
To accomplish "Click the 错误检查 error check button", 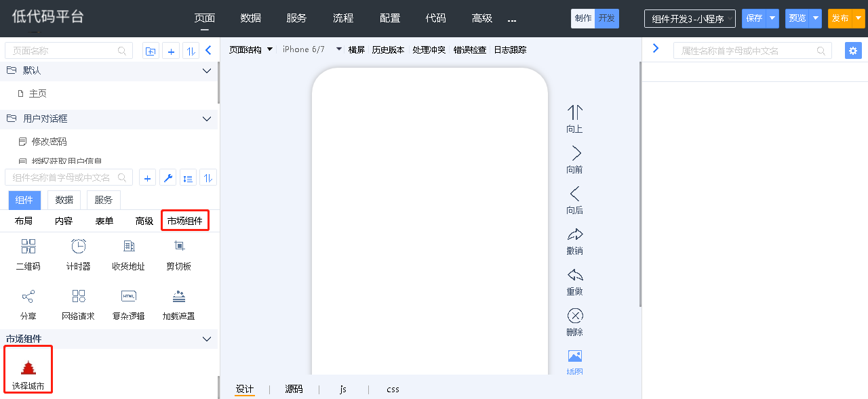I will click(x=469, y=49).
